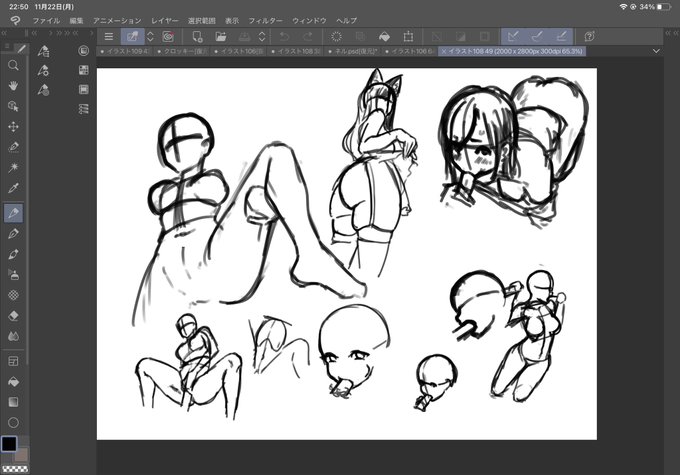Select the Zoom magnifier tool
The height and width of the screenshot is (475, 680).
[13, 65]
